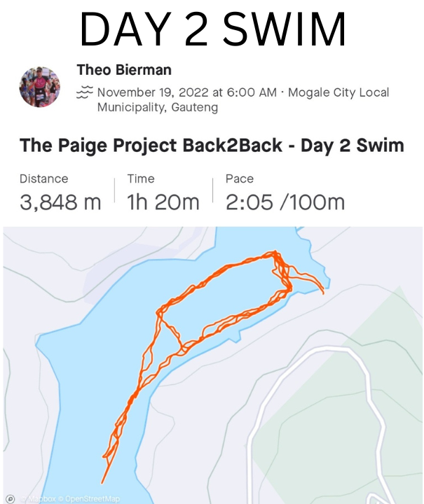Click the swim activity waves icon

pos(85,92)
